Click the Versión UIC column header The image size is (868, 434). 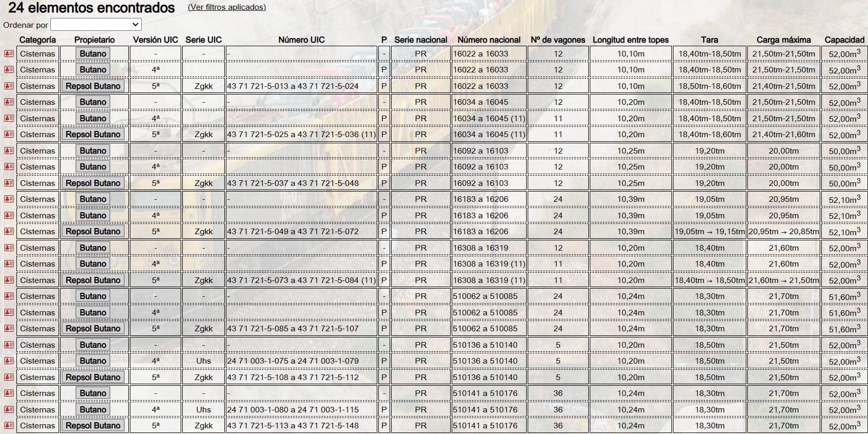tap(156, 40)
